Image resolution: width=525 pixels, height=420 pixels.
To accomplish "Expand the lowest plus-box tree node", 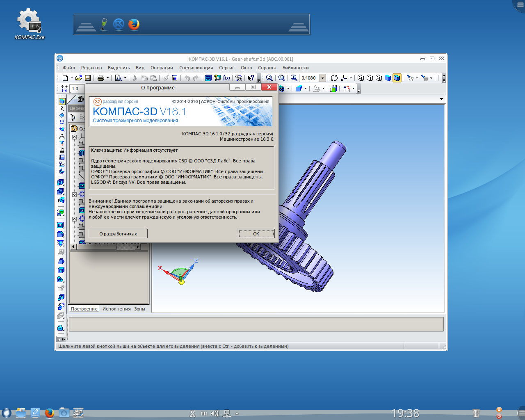I will point(75,219).
